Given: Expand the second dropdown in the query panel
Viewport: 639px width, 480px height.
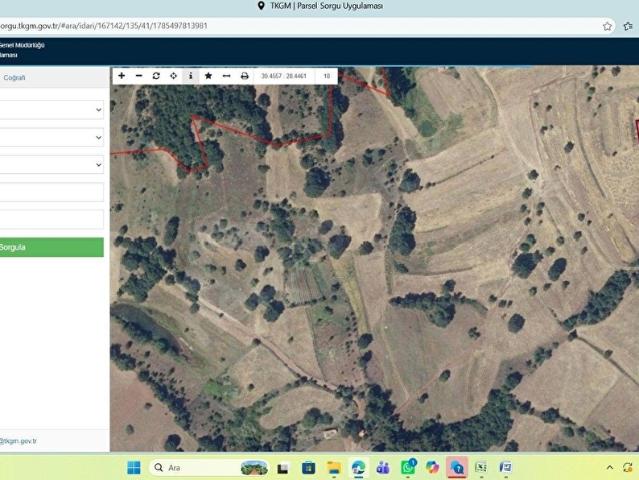Looking at the screenshot, I should pyautogui.click(x=51, y=137).
